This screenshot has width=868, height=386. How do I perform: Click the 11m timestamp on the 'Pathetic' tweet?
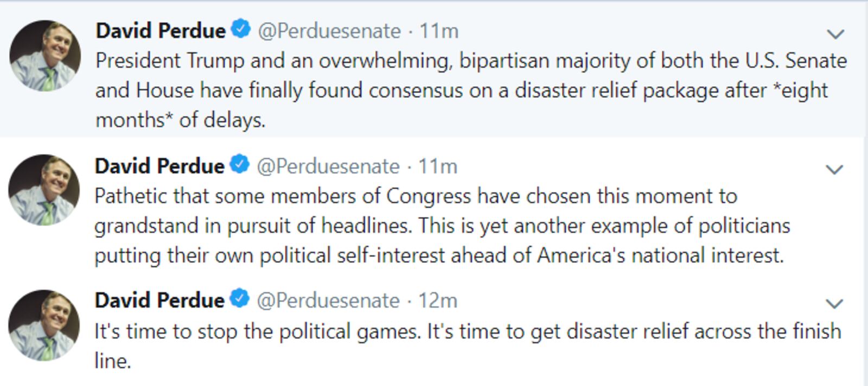[438, 166]
